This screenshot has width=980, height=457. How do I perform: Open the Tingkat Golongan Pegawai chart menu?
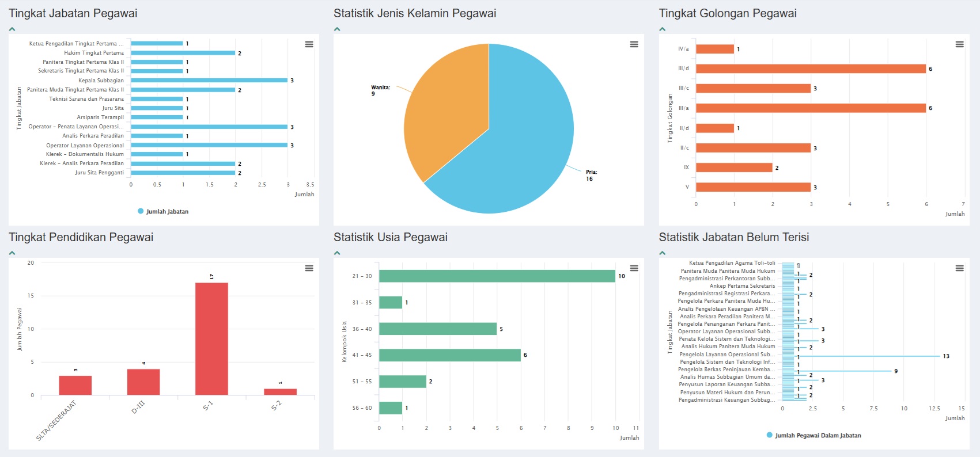(959, 44)
